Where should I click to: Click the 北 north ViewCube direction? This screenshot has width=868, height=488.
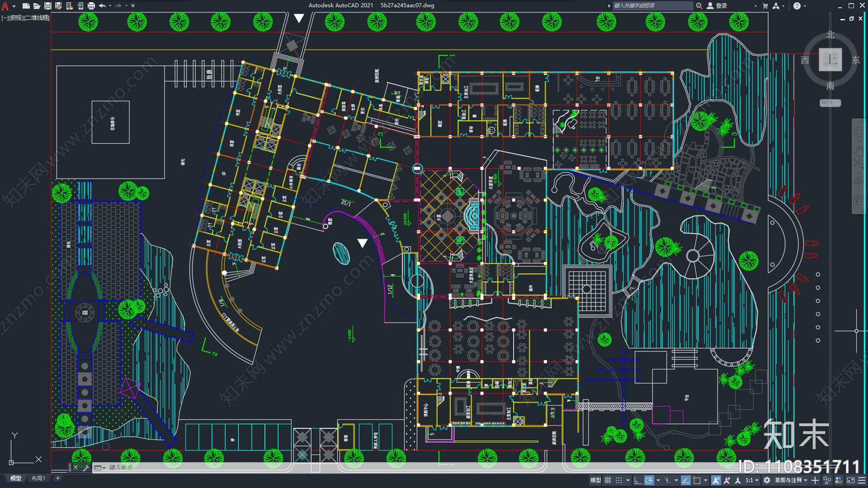(x=830, y=35)
